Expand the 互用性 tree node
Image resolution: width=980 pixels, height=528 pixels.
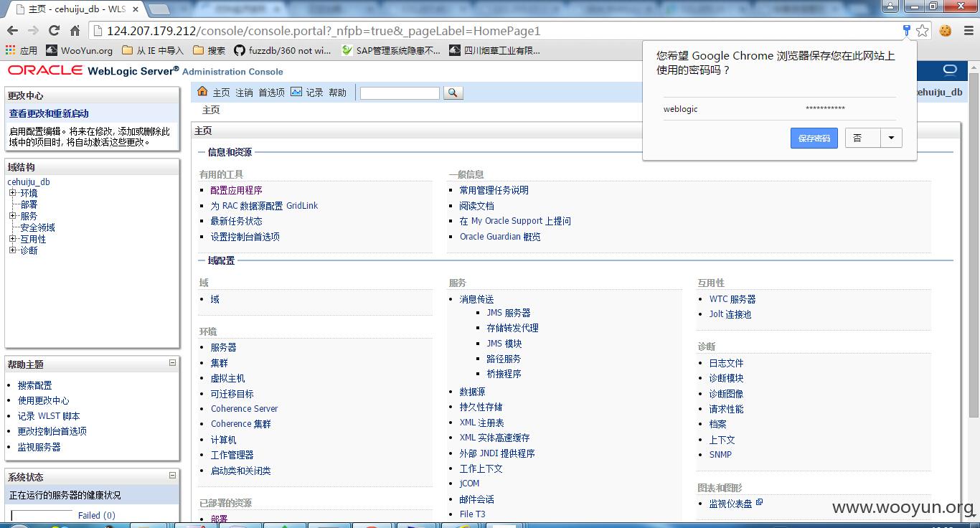[12, 239]
